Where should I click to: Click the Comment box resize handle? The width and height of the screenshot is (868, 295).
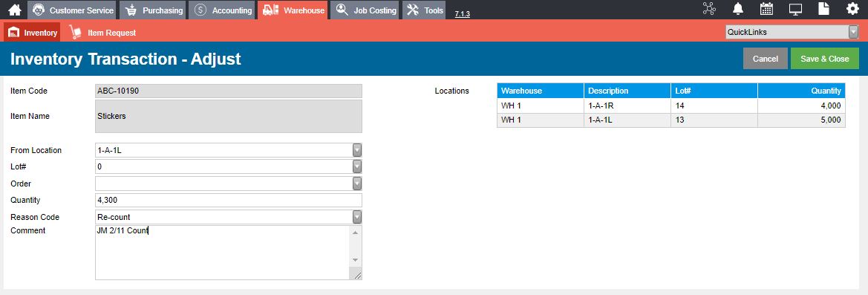(x=357, y=275)
